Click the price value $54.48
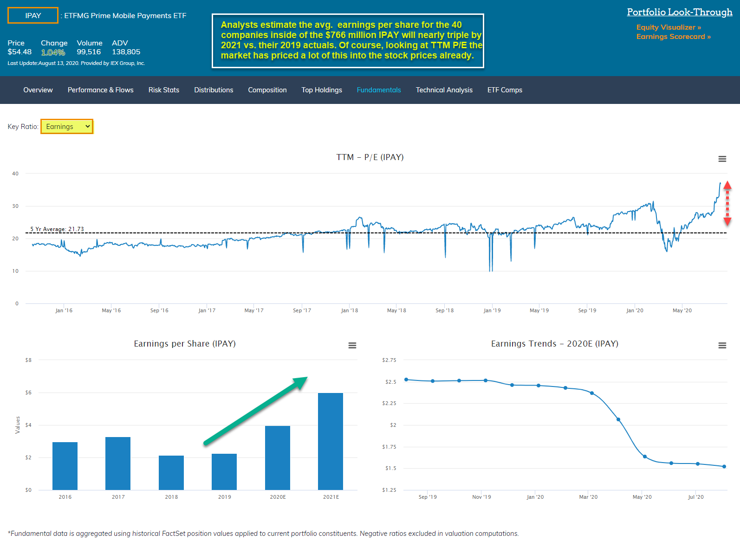The image size is (740, 560). coord(19,52)
